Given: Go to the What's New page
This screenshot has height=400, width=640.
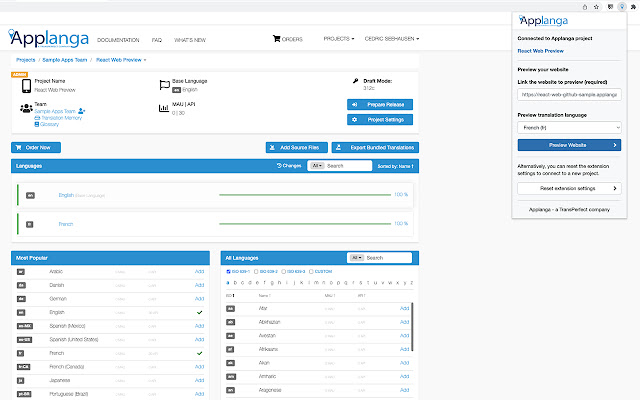Looking at the screenshot, I should pos(189,39).
